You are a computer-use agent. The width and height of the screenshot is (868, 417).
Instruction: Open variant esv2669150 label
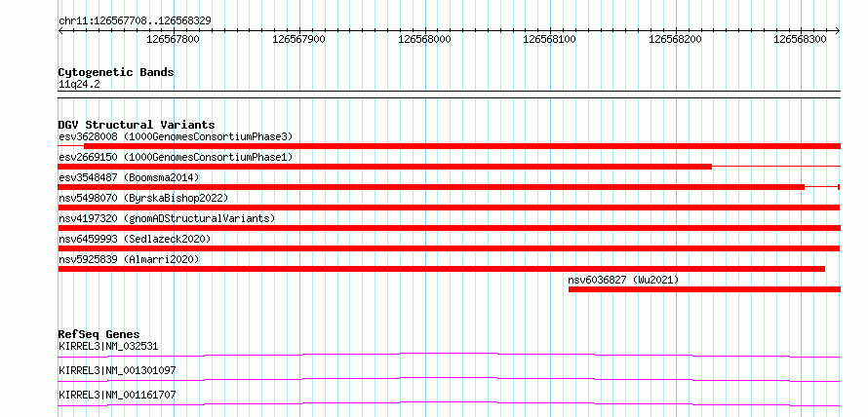tap(176, 157)
